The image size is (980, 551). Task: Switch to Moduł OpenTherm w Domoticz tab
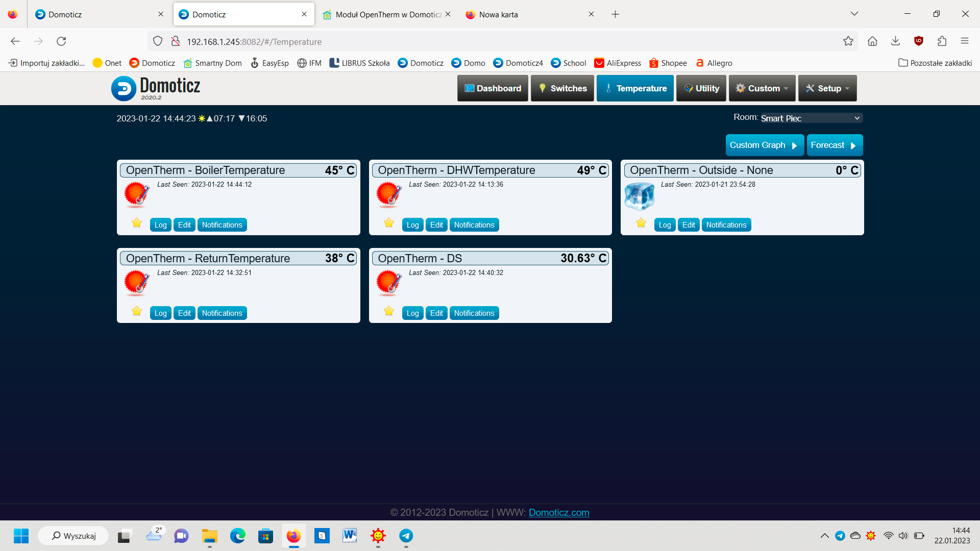click(x=386, y=14)
